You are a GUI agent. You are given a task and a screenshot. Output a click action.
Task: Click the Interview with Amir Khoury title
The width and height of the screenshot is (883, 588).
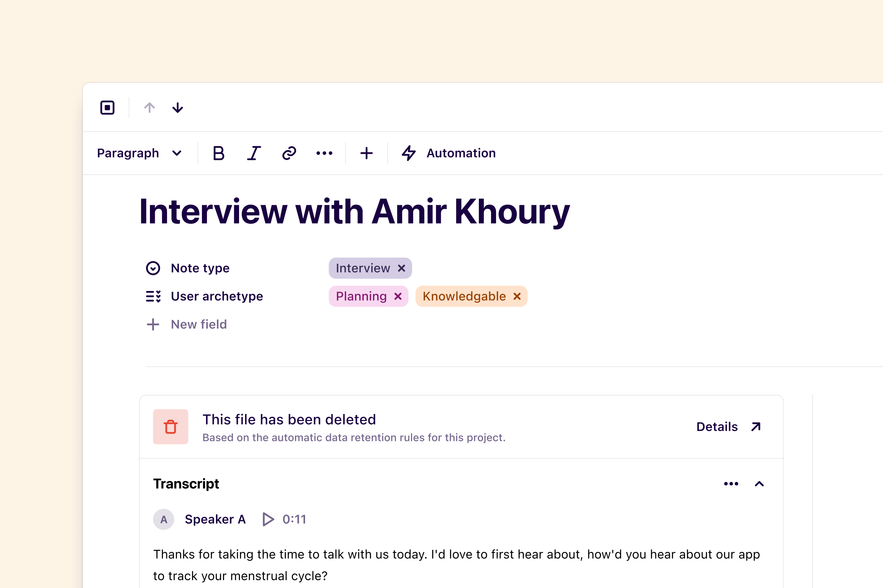(x=354, y=212)
